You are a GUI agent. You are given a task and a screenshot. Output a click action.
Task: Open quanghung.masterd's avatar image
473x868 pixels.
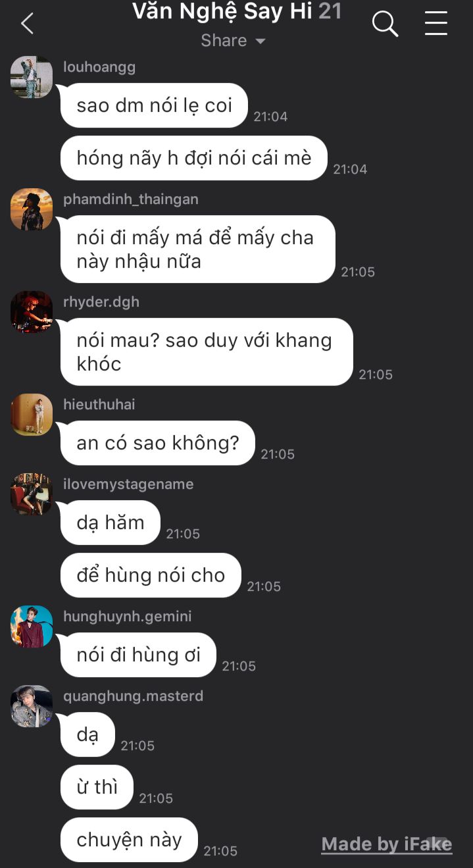32,706
